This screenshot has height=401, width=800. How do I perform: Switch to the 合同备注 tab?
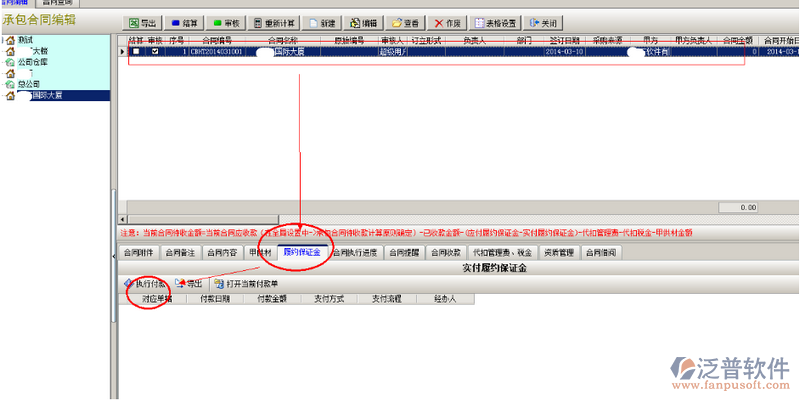pos(181,253)
